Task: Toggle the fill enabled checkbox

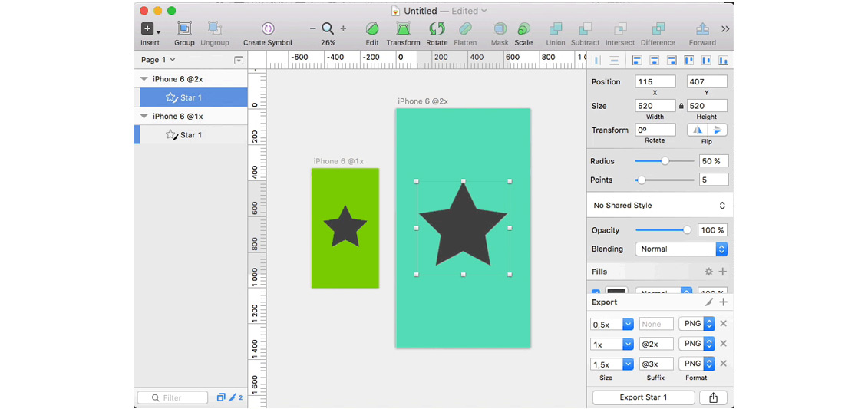Action: [596, 292]
